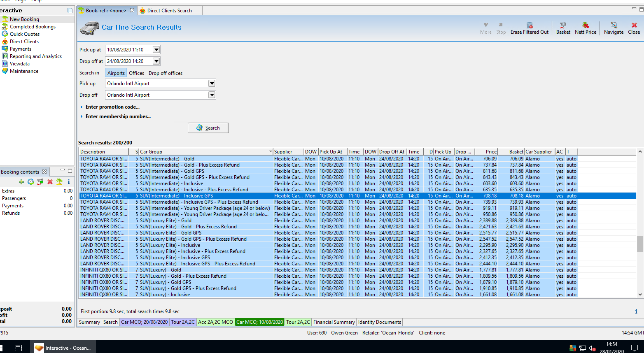Open the Drop off at date dropdown
Image resolution: width=644 pixels, height=353 pixels.
tap(156, 61)
